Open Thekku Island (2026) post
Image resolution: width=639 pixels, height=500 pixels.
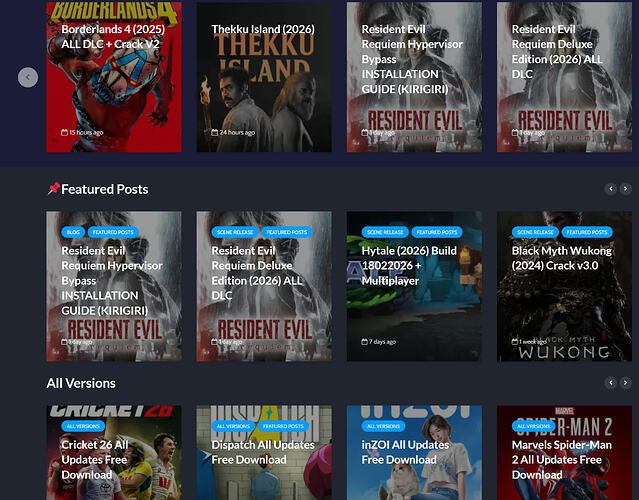point(263,29)
